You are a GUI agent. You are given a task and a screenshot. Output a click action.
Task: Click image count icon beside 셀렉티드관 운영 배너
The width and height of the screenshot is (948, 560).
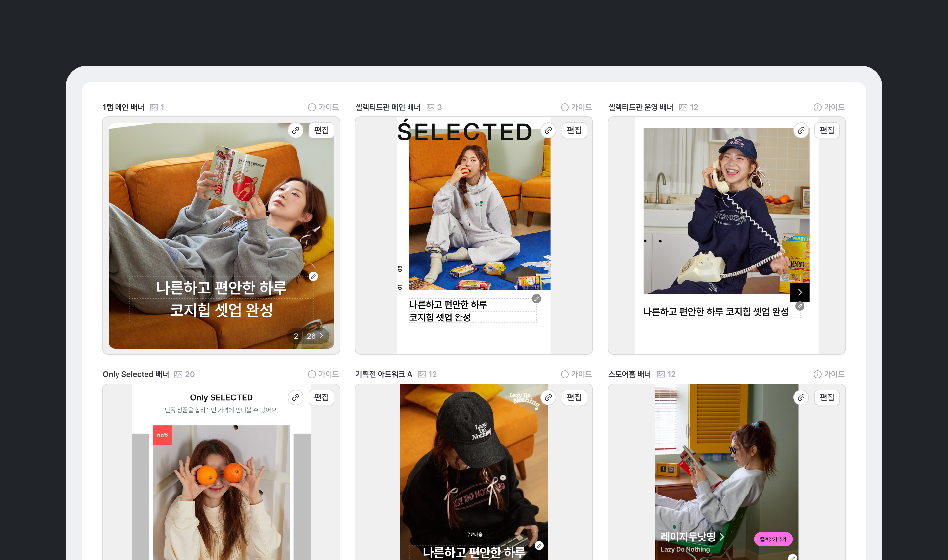point(683,107)
